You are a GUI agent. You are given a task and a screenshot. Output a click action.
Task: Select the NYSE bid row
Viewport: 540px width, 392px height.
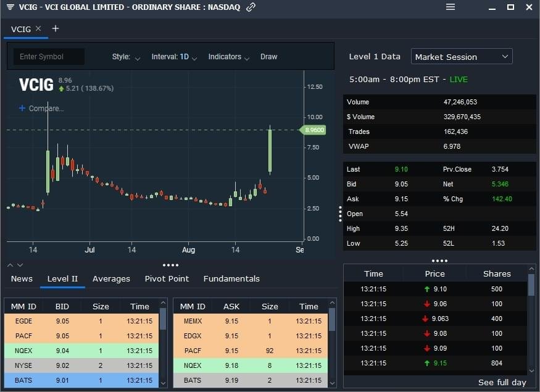[x=81, y=365]
